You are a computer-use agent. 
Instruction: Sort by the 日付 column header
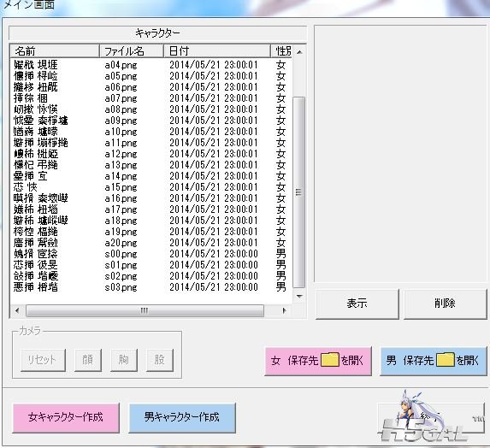[x=217, y=51]
